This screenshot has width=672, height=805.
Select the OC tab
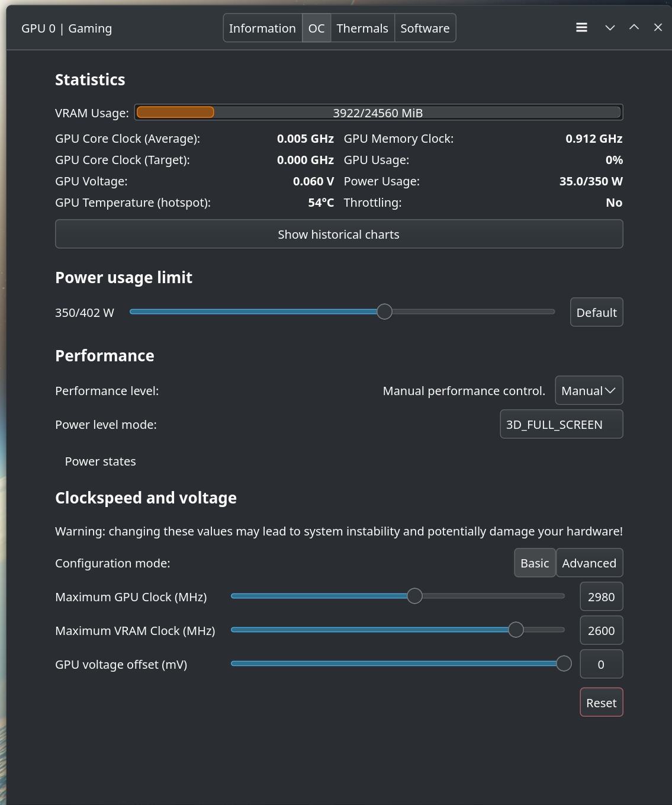316,28
